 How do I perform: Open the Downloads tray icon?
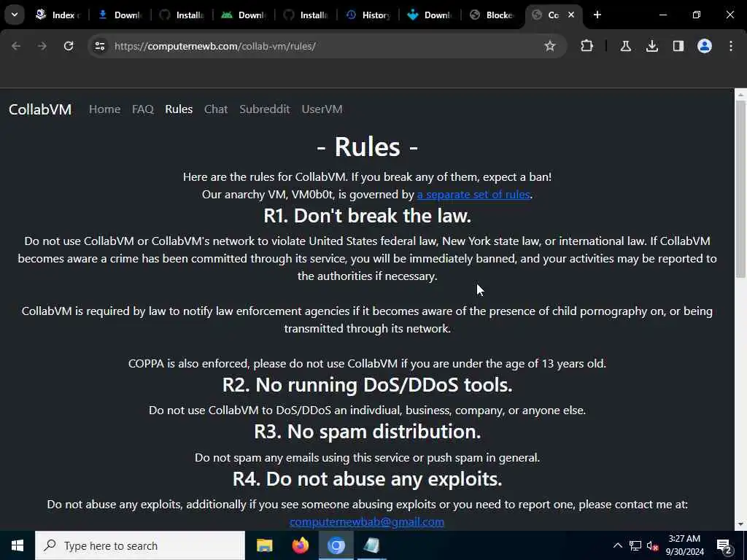(651, 46)
